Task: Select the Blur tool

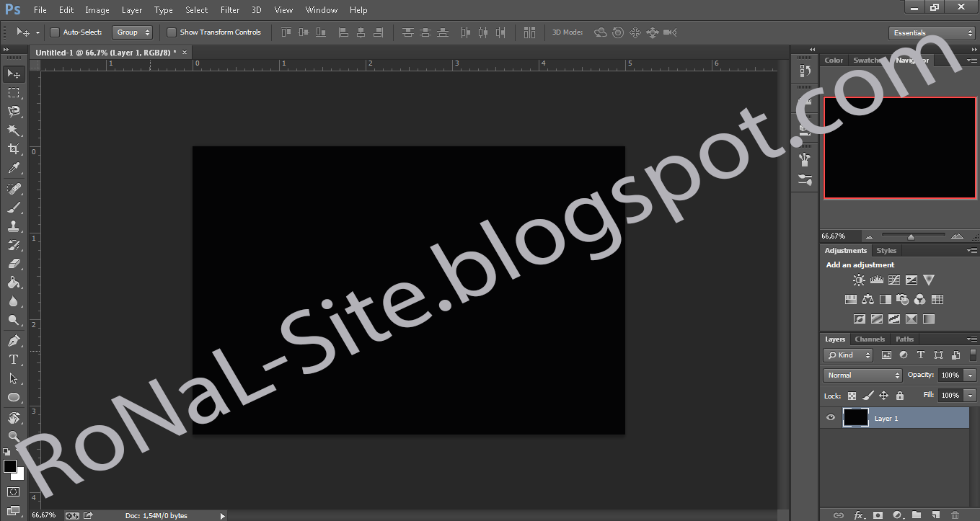Action: (x=14, y=301)
